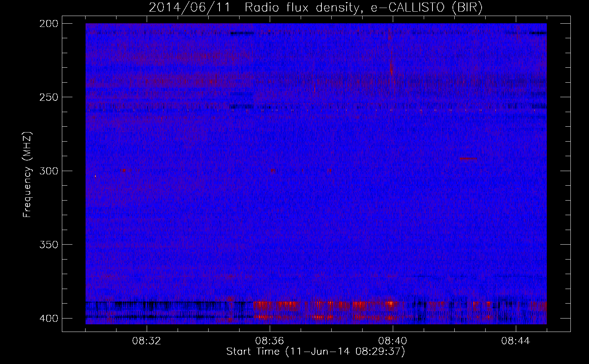Image resolution: width=589 pixels, height=364 pixels.
Task: Click the 350 frequency tick label
Action: pos(49,245)
